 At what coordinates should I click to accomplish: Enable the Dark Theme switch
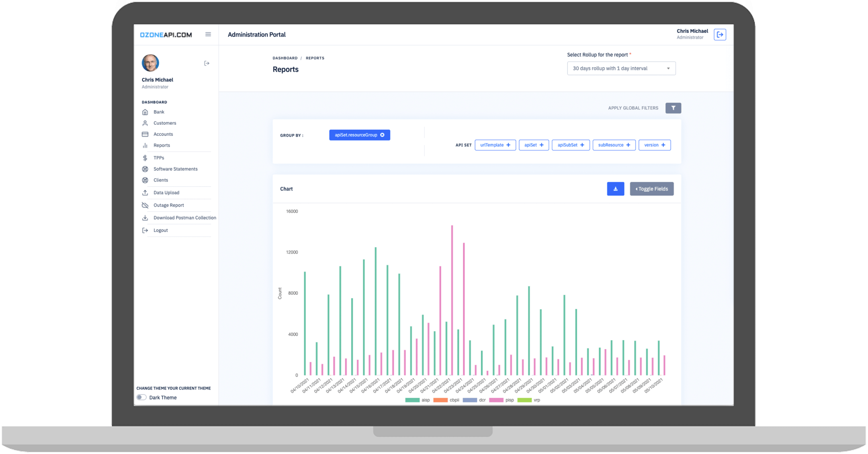pyautogui.click(x=141, y=397)
